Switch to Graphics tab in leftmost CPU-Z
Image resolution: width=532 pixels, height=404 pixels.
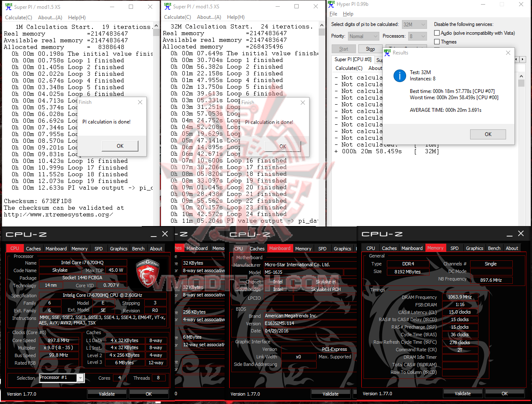119,249
